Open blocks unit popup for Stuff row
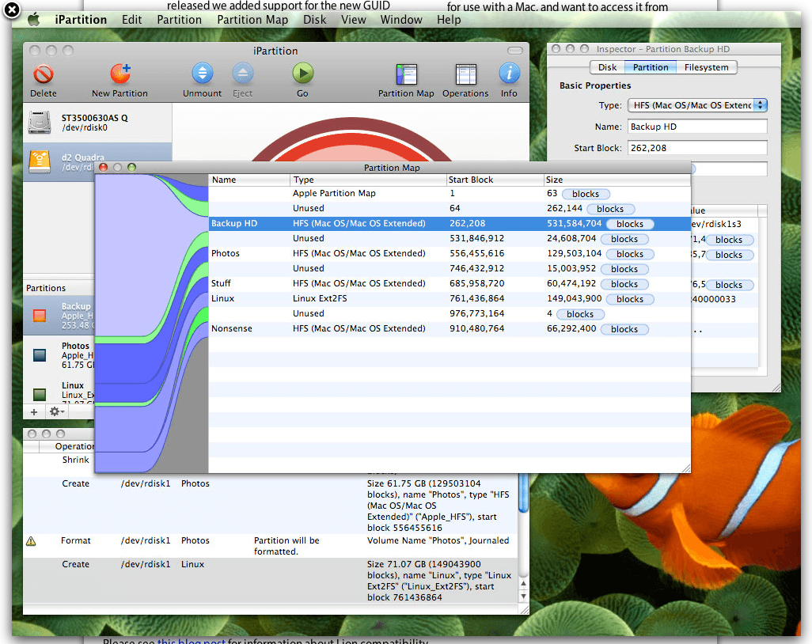 tap(624, 284)
